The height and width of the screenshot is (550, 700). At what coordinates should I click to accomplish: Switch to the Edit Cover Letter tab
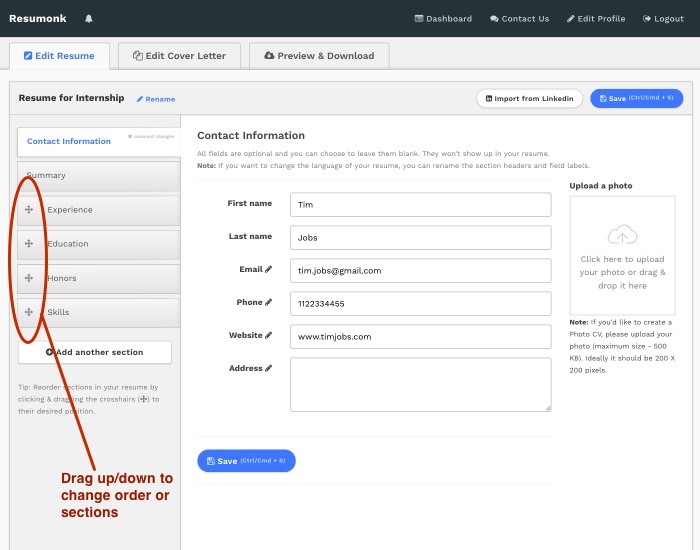(x=180, y=56)
